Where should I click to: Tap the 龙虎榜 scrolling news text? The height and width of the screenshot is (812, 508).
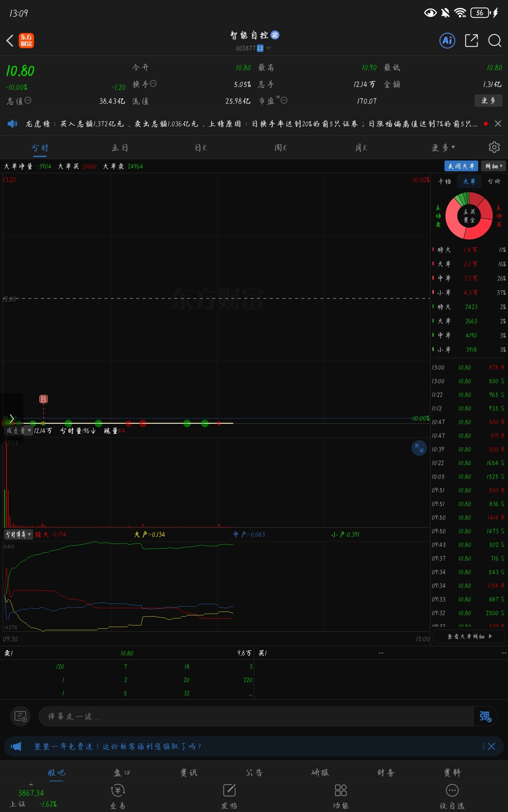252,124
